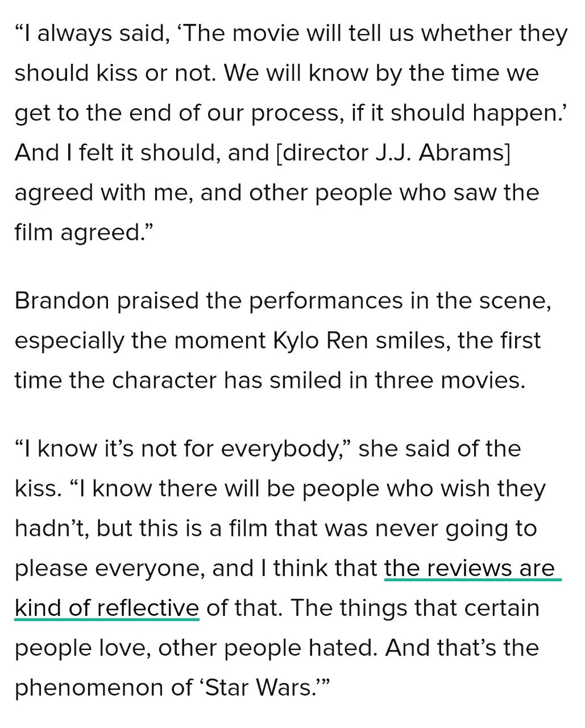The image size is (585, 728).
Task: Click the phrase "people who wish they"
Action: pos(425,489)
